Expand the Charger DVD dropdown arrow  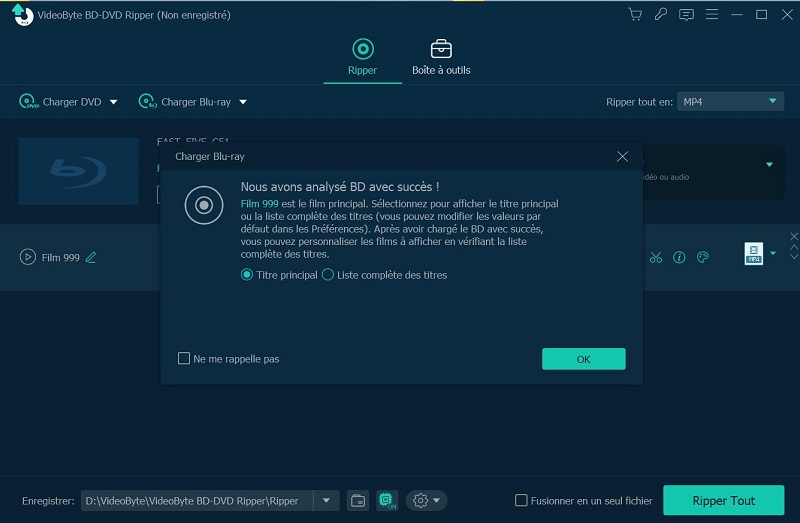pos(114,102)
